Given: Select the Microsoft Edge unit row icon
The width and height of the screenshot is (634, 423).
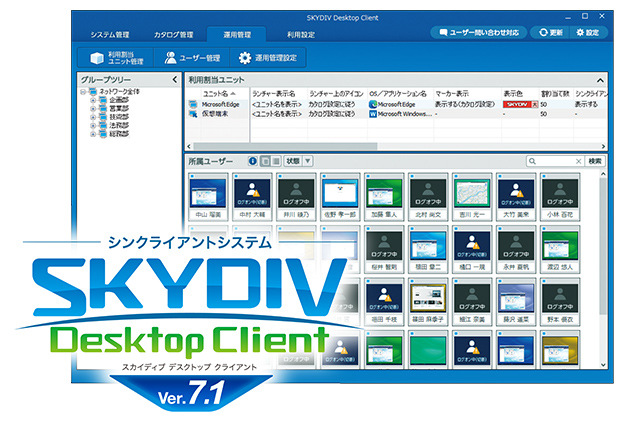Looking at the screenshot, I should [193, 104].
